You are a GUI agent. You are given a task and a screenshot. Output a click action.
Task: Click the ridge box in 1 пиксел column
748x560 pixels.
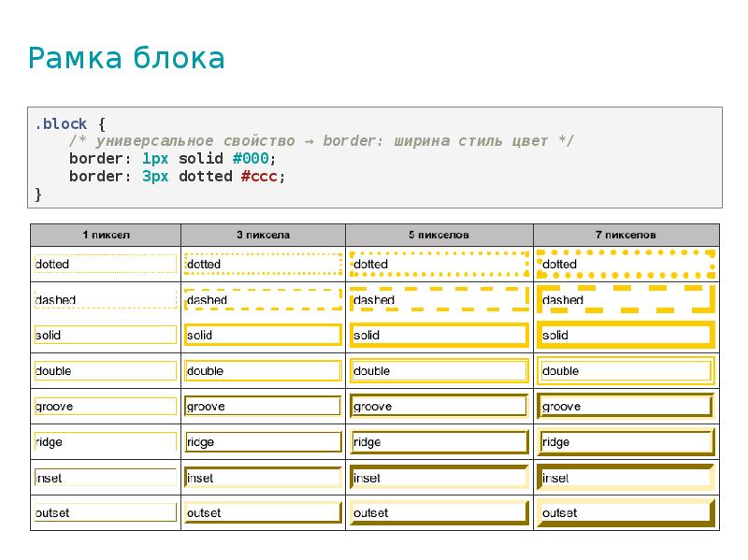click(106, 441)
